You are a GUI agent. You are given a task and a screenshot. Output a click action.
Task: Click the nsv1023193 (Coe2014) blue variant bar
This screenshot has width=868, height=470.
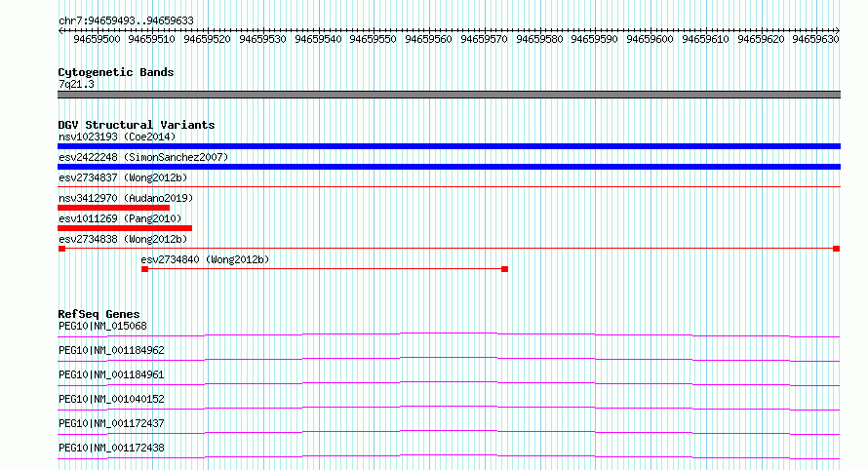[449, 146]
